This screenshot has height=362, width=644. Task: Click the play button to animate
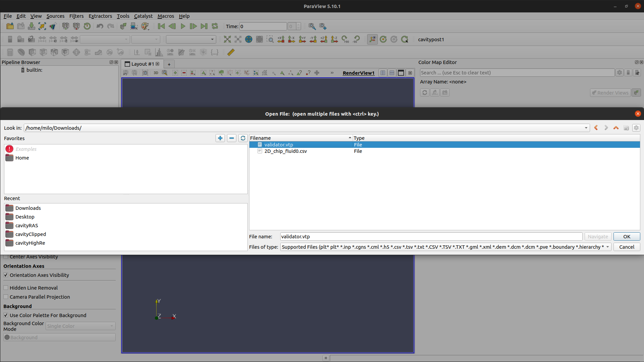pyautogui.click(x=183, y=26)
